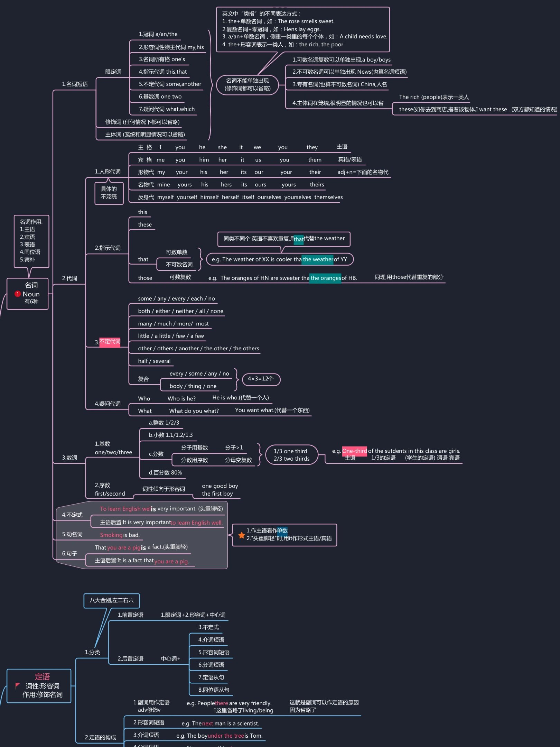Click the orange star icon beside 1.作主语看作单数
Image resolution: width=560 pixels, height=747 pixels.
coord(241,535)
